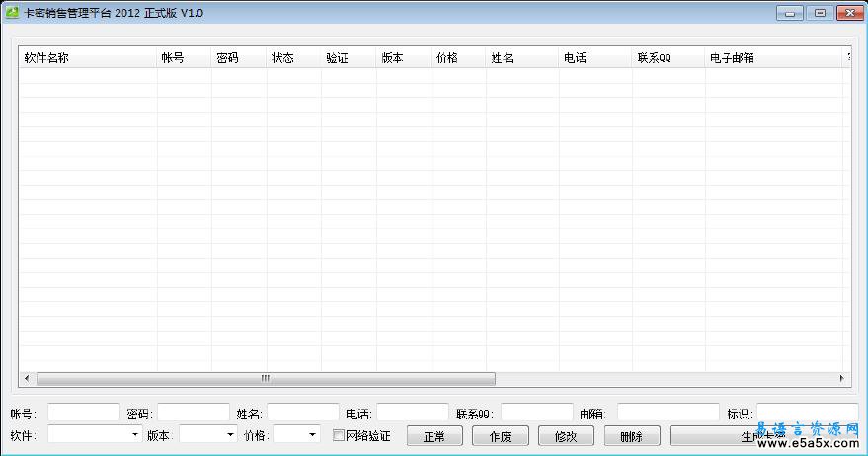Maximize the 卡密销售管理平台 window
The width and height of the screenshot is (868, 456).
(x=820, y=13)
